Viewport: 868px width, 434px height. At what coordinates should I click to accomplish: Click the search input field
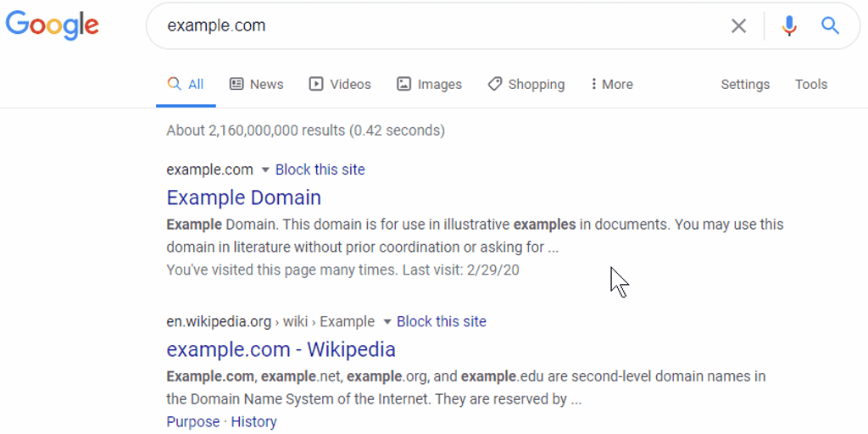pos(441,26)
